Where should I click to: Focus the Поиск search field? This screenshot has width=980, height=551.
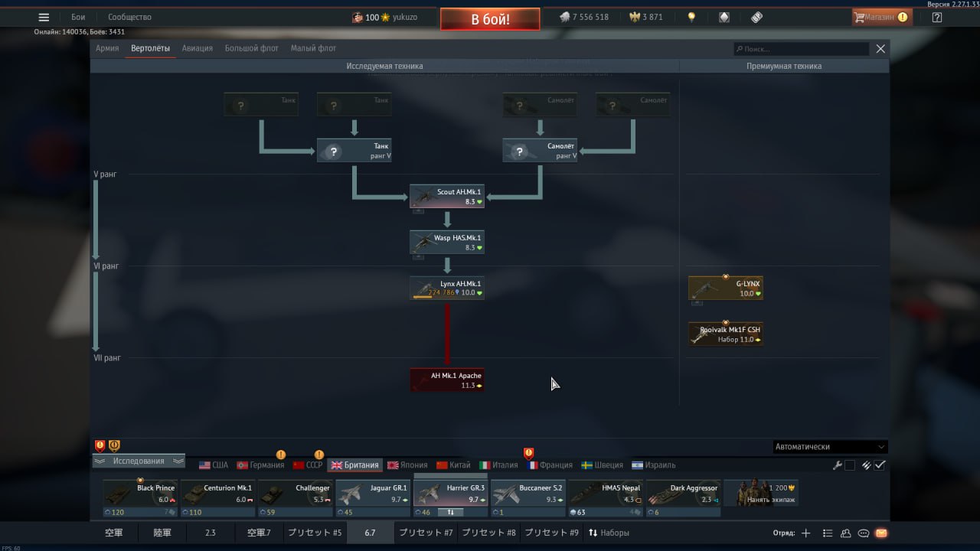coord(801,48)
